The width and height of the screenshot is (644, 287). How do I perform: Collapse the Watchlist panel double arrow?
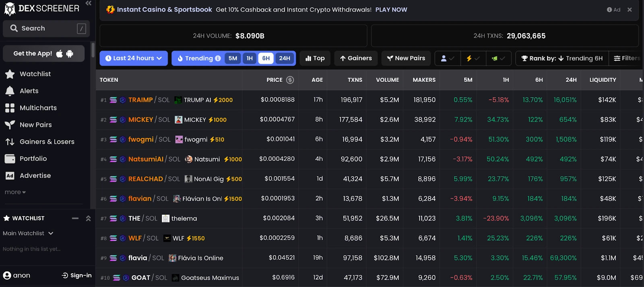tap(88, 218)
